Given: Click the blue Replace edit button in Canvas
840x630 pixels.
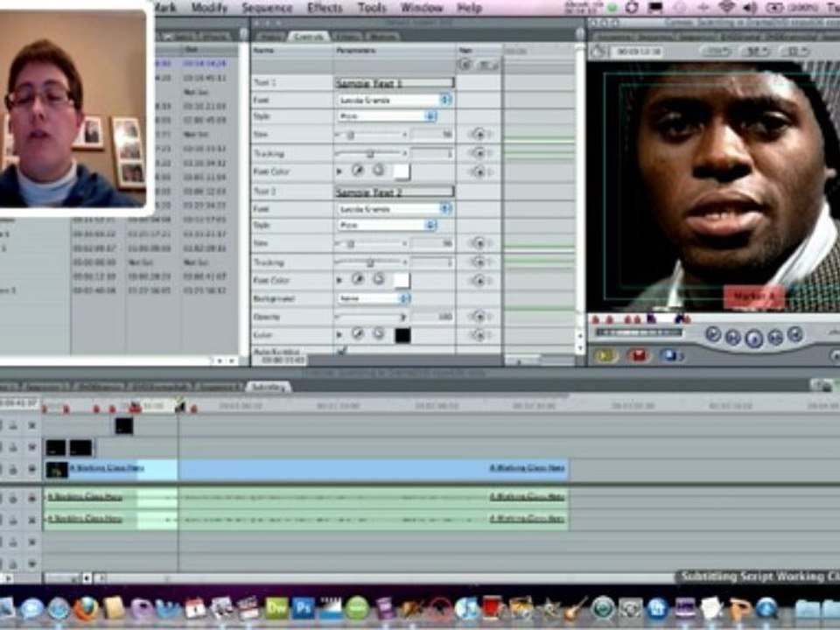Looking at the screenshot, I should (671, 355).
